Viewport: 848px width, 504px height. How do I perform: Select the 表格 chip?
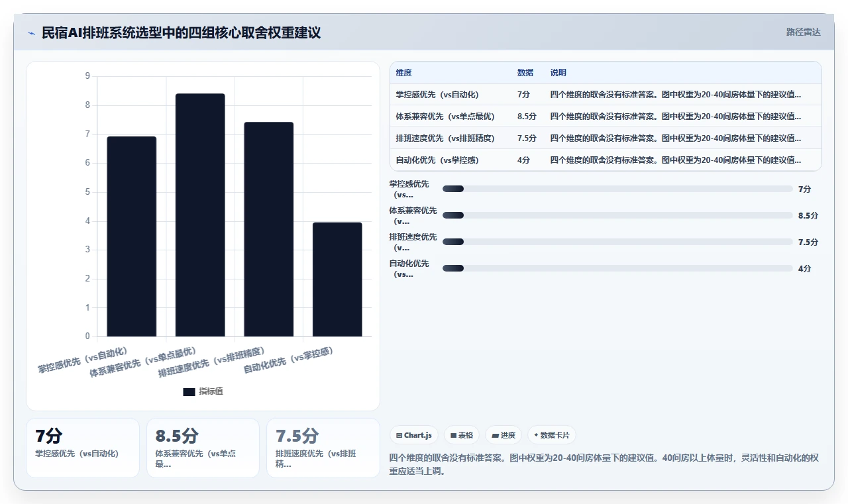pyautogui.click(x=462, y=435)
